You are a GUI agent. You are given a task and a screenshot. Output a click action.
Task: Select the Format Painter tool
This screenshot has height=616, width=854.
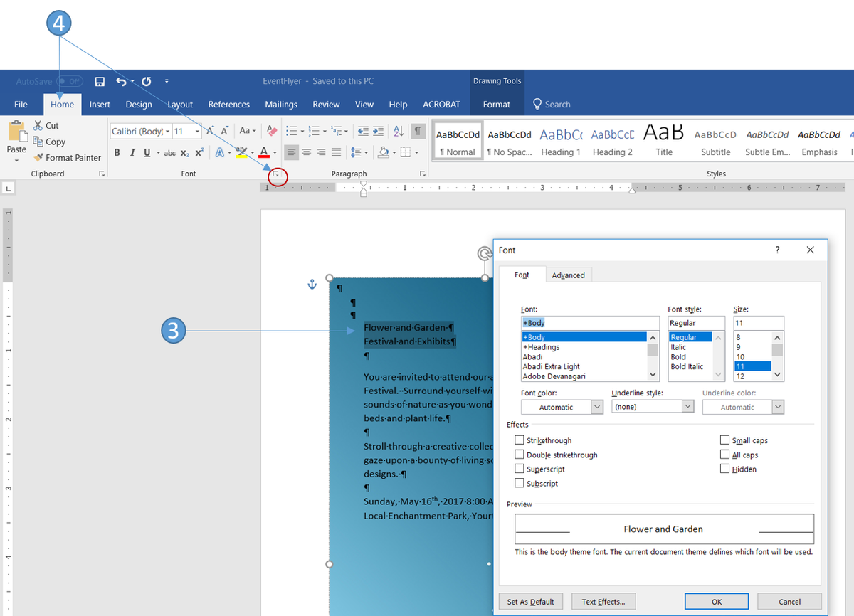[68, 158]
